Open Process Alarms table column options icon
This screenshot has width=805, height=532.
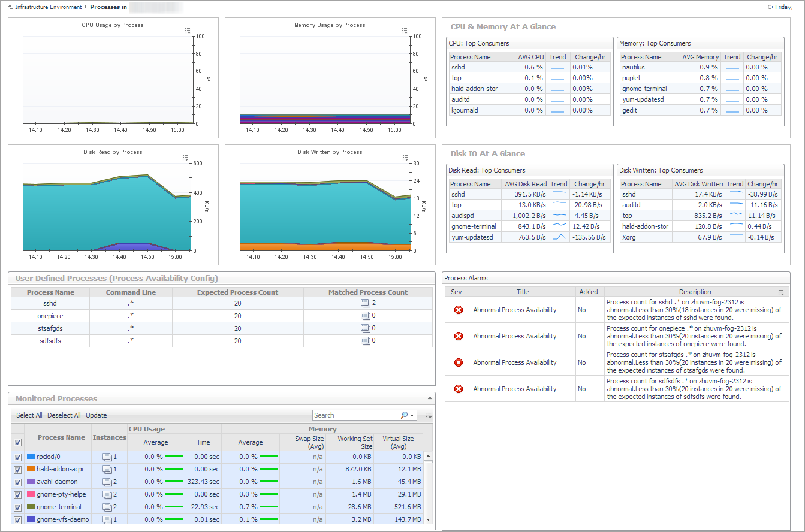click(781, 292)
